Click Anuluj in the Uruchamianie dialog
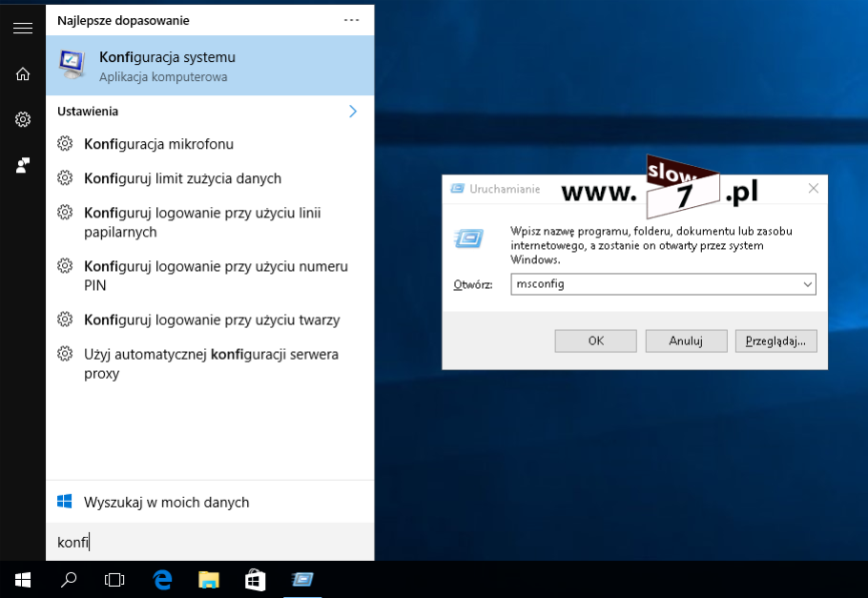 (x=686, y=341)
